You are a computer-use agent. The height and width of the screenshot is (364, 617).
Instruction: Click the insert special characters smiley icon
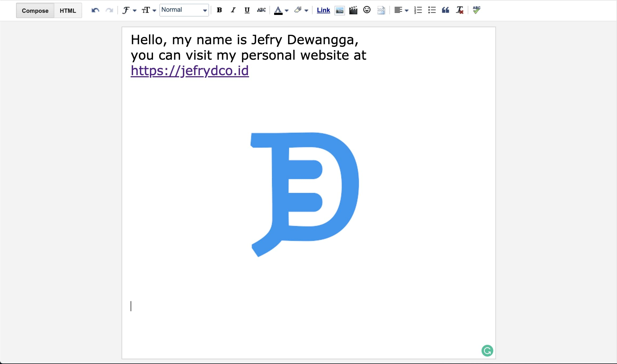[x=367, y=10]
